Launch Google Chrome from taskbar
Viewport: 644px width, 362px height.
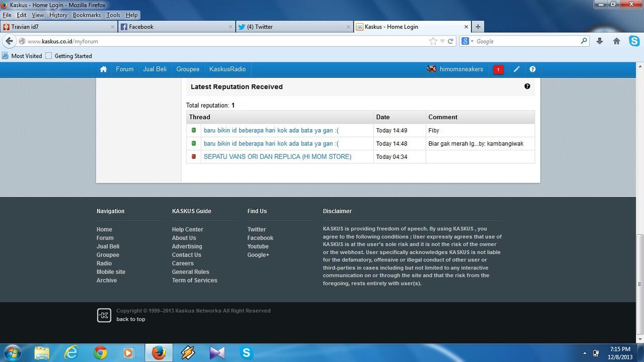point(101,353)
